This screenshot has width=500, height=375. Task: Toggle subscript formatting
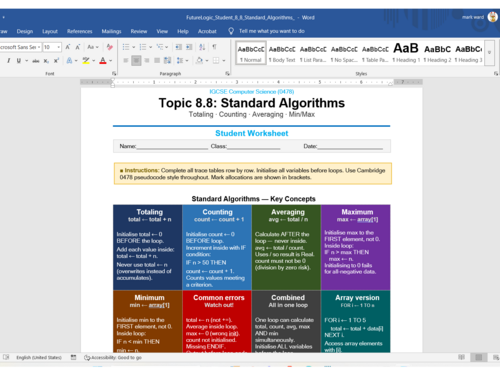(x=46, y=61)
